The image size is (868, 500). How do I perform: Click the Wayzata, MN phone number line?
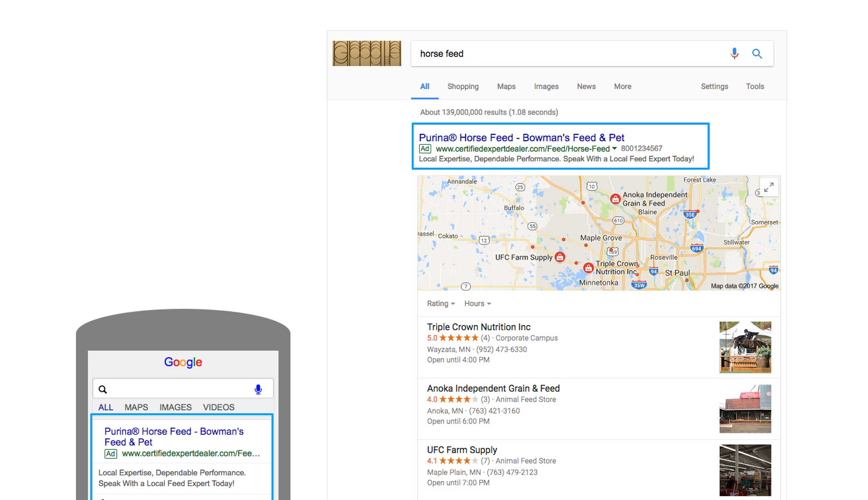click(x=477, y=349)
